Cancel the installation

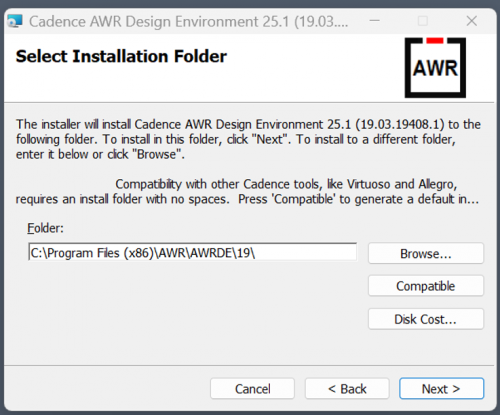(x=252, y=388)
